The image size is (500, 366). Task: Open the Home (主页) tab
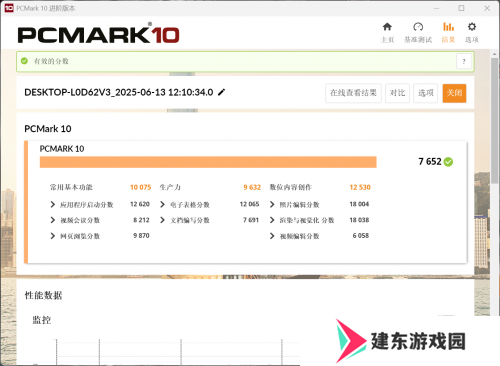[387, 32]
